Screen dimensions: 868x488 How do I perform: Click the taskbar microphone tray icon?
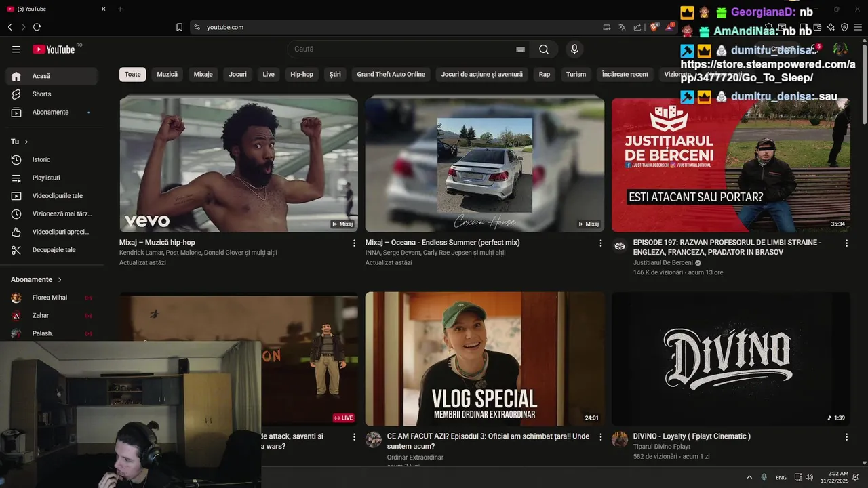pyautogui.click(x=764, y=477)
